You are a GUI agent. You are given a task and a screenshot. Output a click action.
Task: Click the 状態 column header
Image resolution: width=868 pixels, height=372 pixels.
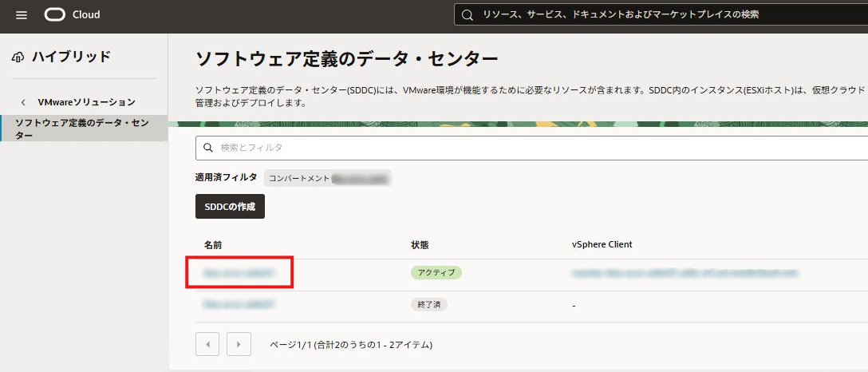(420, 244)
